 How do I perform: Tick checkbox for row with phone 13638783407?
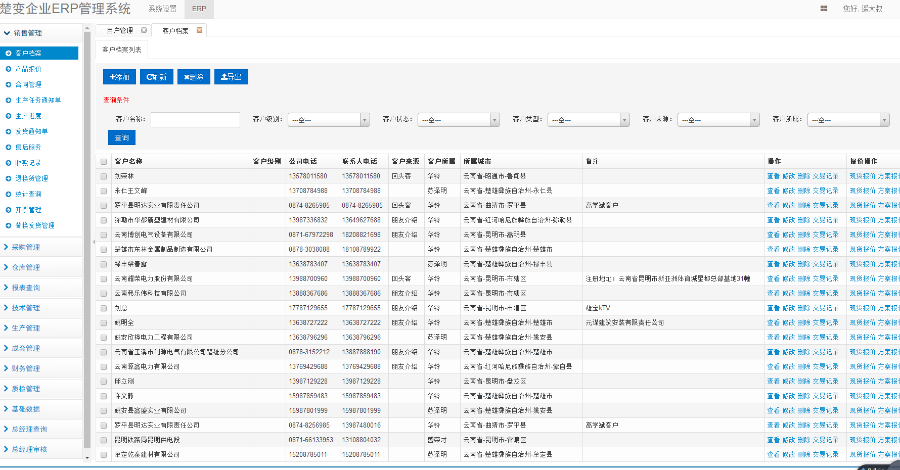(x=103, y=264)
